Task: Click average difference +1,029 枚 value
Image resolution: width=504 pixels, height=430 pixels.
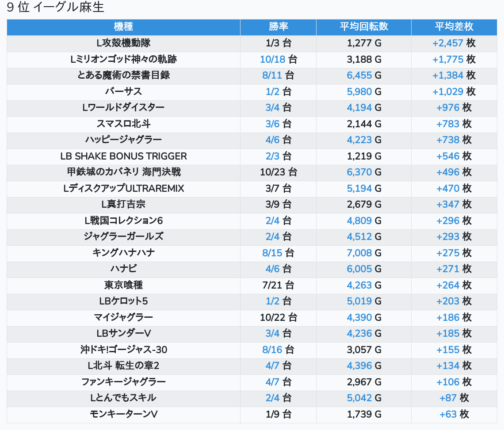Action: [x=454, y=91]
